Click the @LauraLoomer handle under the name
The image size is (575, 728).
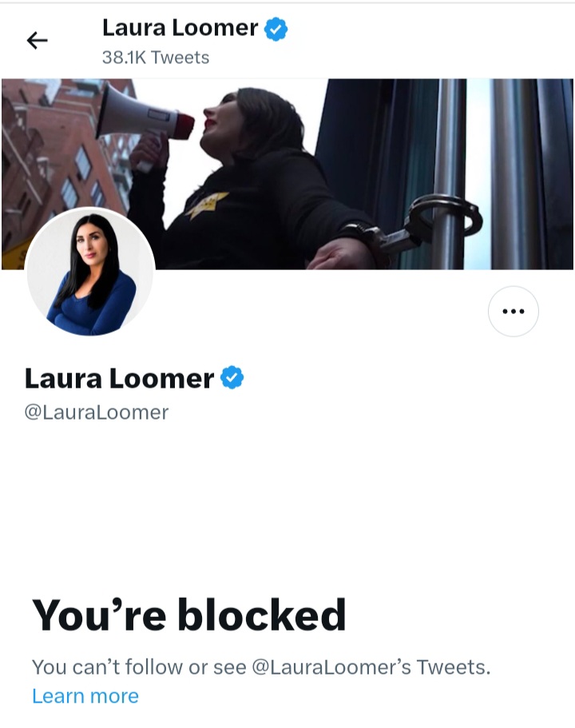click(x=97, y=412)
